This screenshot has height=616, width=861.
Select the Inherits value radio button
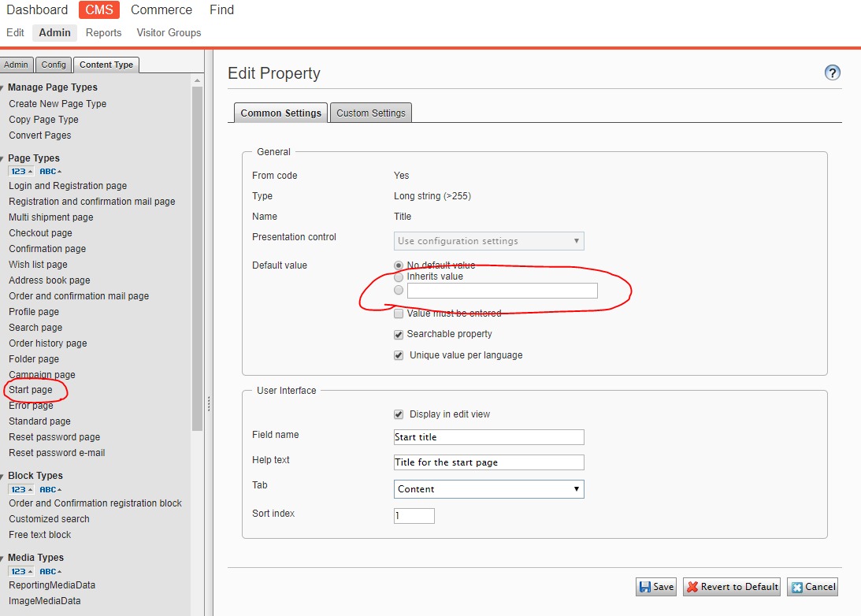(x=399, y=277)
